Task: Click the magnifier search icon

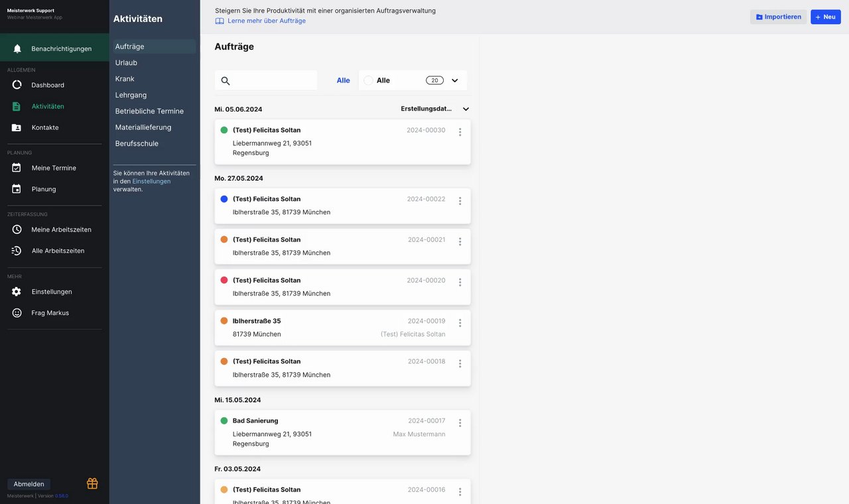Action: pyautogui.click(x=226, y=81)
